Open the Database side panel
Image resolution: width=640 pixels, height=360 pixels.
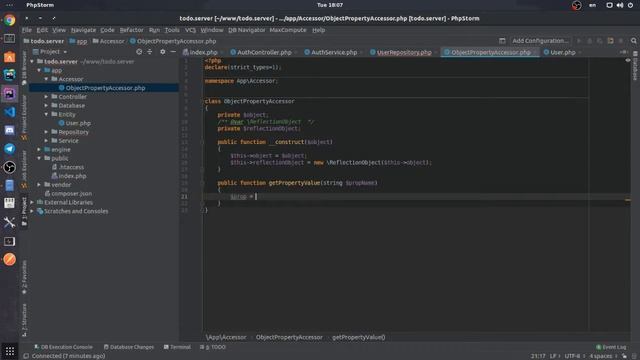pyautogui.click(x=635, y=67)
